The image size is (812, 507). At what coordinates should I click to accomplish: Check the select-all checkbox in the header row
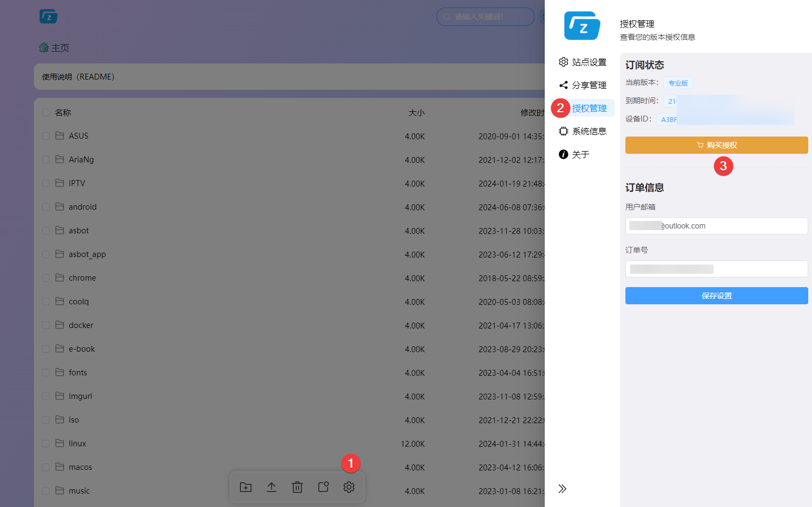(x=45, y=112)
